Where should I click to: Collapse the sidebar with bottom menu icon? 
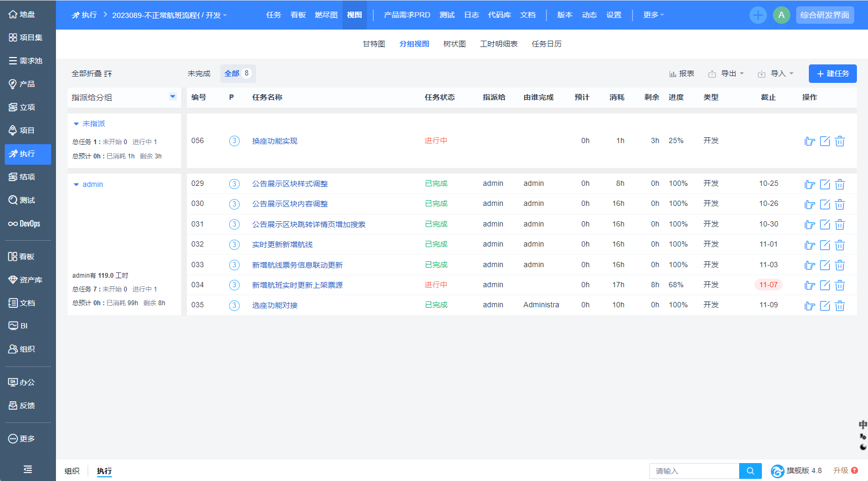27,469
